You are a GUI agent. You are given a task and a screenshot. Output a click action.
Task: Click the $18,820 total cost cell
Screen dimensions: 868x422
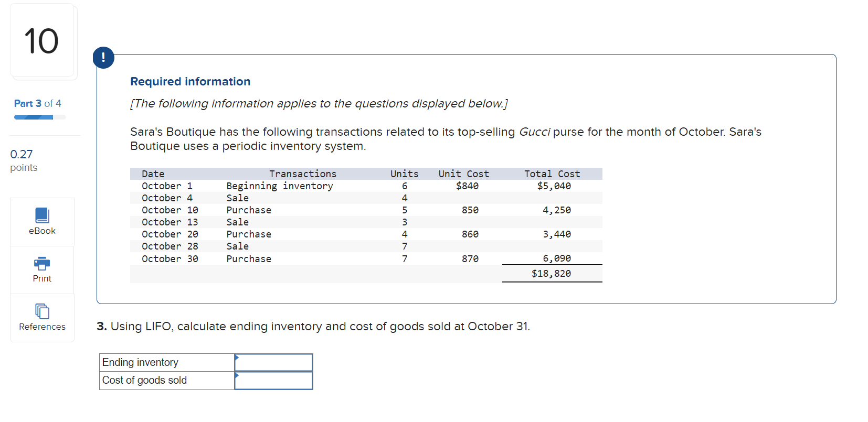(x=551, y=274)
